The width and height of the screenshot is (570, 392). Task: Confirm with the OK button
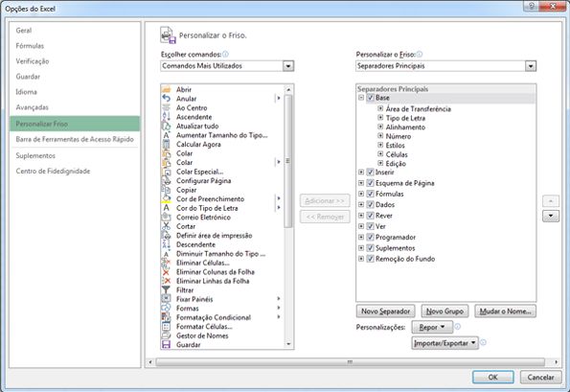(x=493, y=377)
